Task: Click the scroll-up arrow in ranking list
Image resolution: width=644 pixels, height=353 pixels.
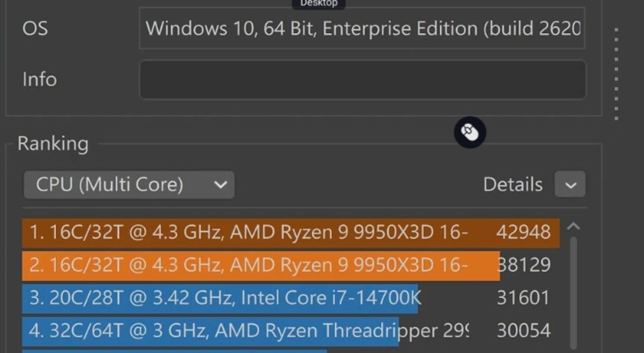Action: (x=573, y=226)
